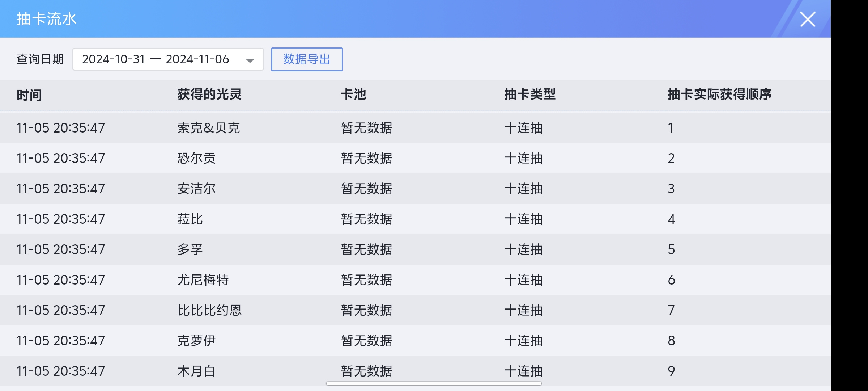Image resolution: width=868 pixels, height=391 pixels.
Task: Click the 抽卡流水 title text
Action: tap(47, 19)
